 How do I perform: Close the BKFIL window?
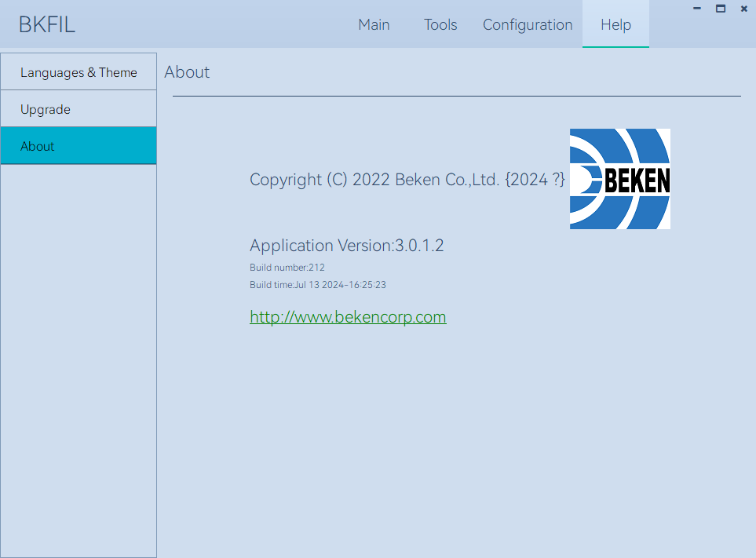coord(744,8)
